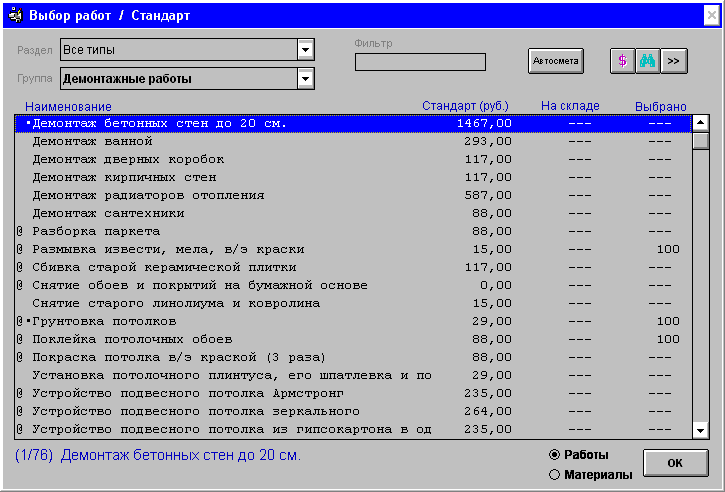
Task: Click the Выбрано column header
Action: (x=660, y=106)
